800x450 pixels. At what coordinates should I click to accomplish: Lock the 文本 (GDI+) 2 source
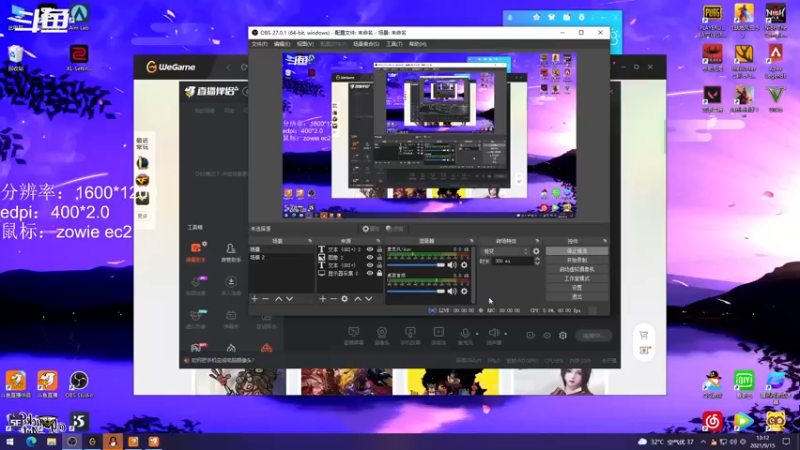coord(379,249)
